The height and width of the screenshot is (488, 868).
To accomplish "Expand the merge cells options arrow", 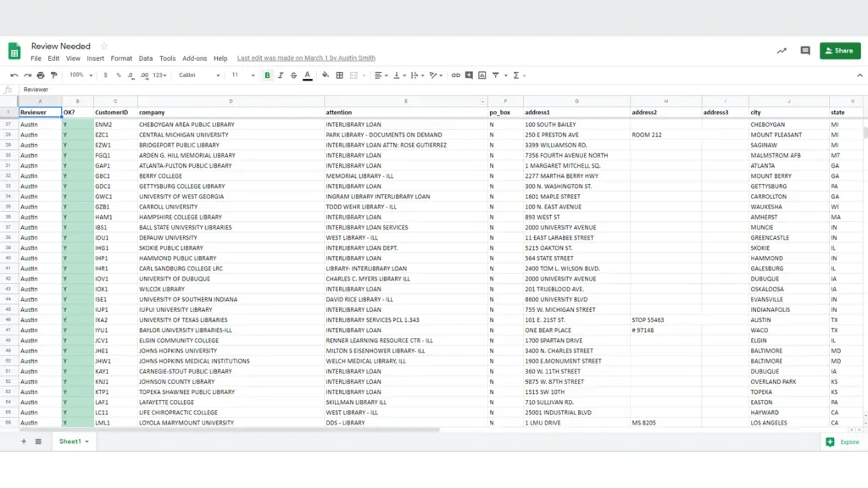I will 364,75.
